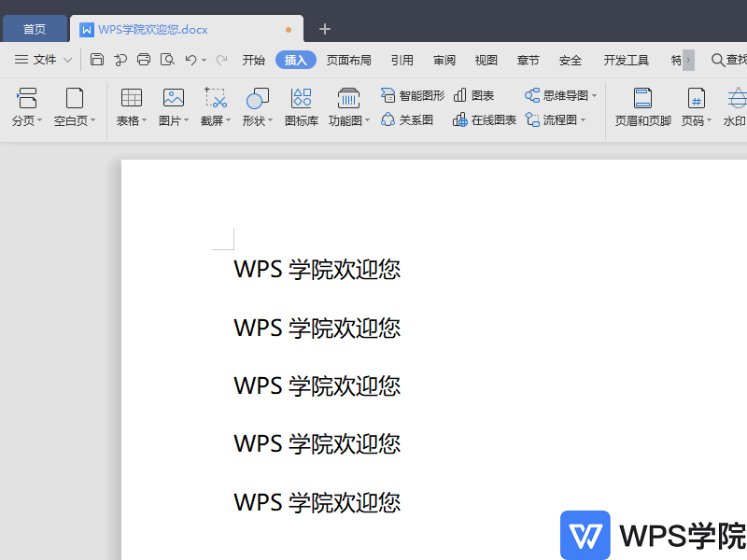Click the 页码 page number icon

[x=696, y=98]
